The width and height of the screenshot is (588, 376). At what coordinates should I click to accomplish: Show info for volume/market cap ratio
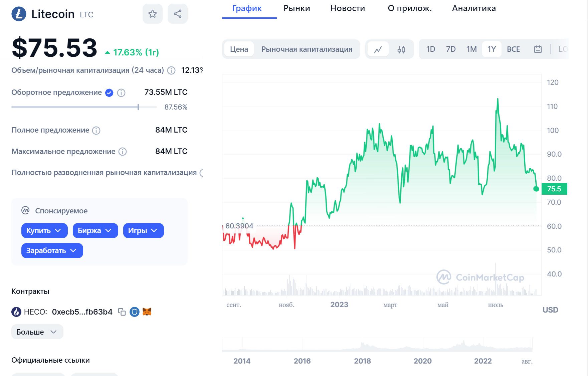click(x=171, y=70)
